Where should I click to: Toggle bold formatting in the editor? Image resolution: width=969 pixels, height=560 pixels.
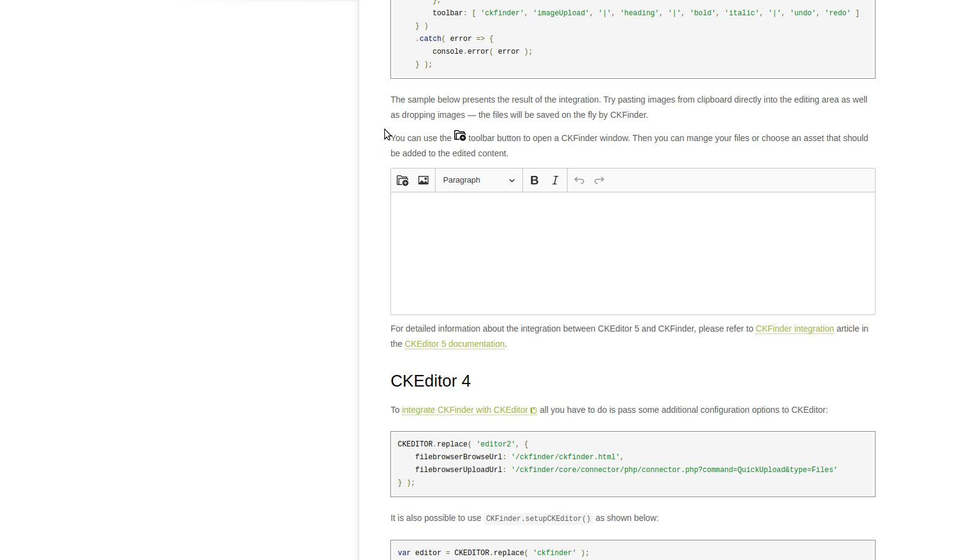pyautogui.click(x=535, y=180)
